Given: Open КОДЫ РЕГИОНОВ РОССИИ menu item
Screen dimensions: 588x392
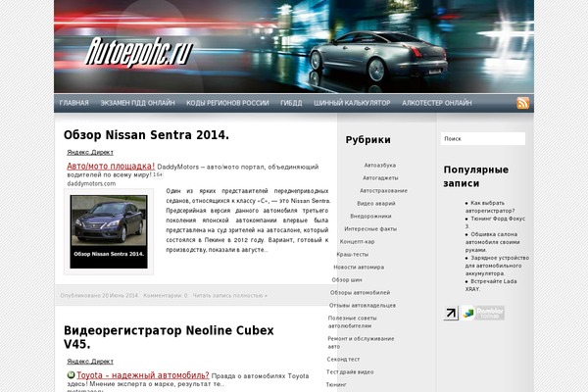Looking at the screenshot, I should [227, 103].
